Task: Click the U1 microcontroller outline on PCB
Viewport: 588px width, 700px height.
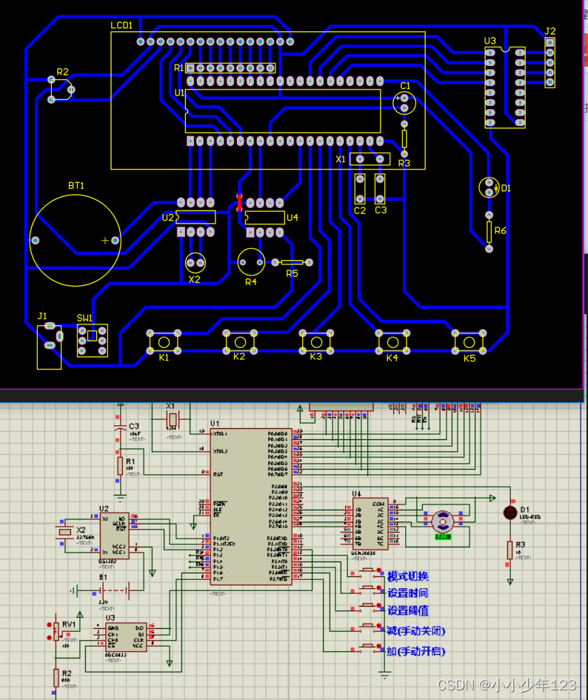Action: tap(283, 111)
